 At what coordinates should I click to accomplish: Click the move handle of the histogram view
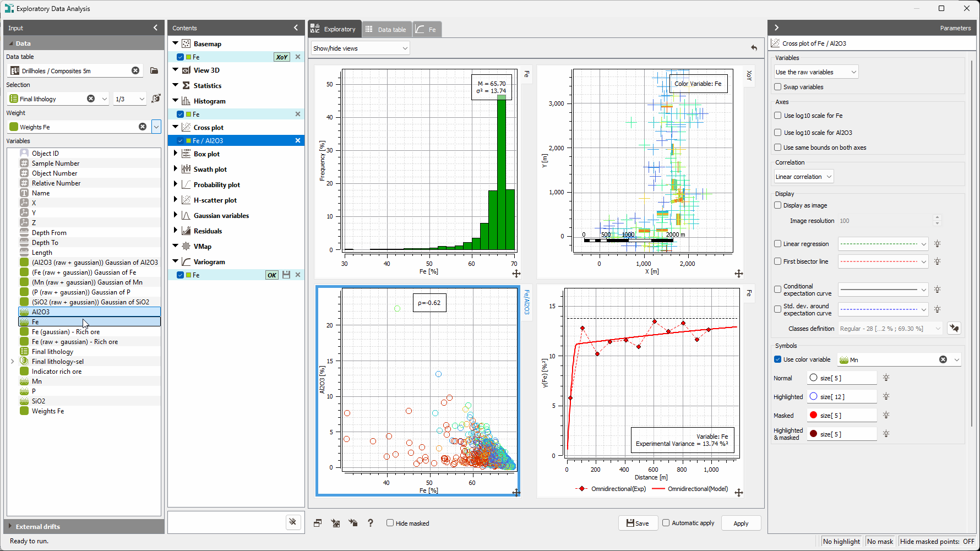point(516,274)
